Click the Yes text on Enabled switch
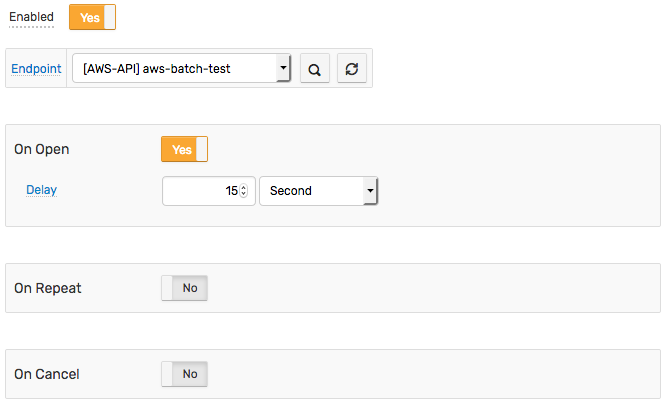The height and width of the screenshot is (405, 666). (90, 18)
